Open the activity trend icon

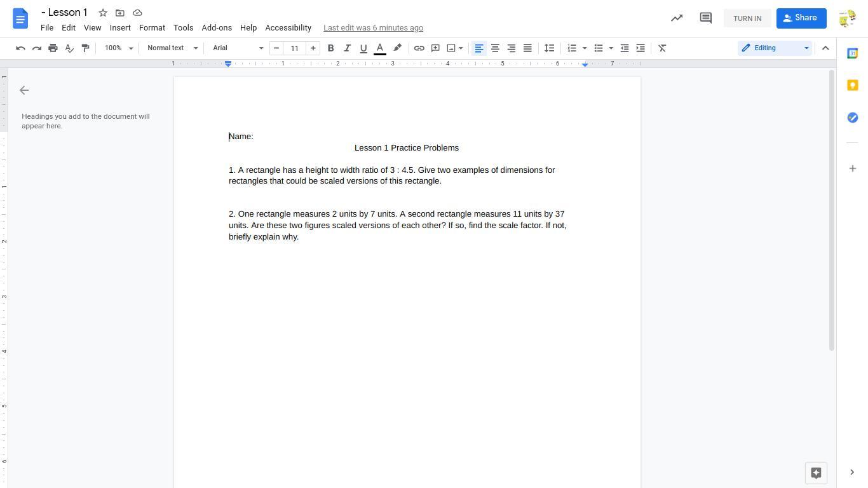click(x=677, y=18)
